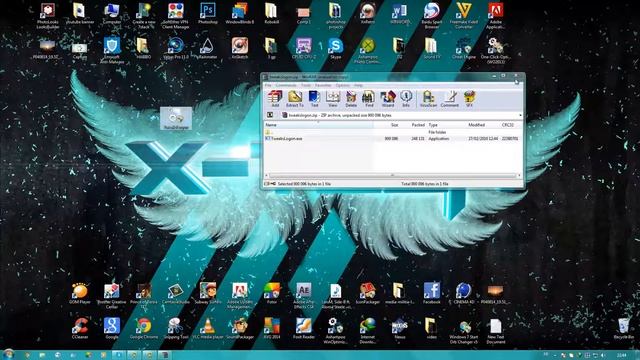The width and height of the screenshot is (640, 360).
Task: Select the Facebook desktop shortcut
Action: tap(432, 294)
